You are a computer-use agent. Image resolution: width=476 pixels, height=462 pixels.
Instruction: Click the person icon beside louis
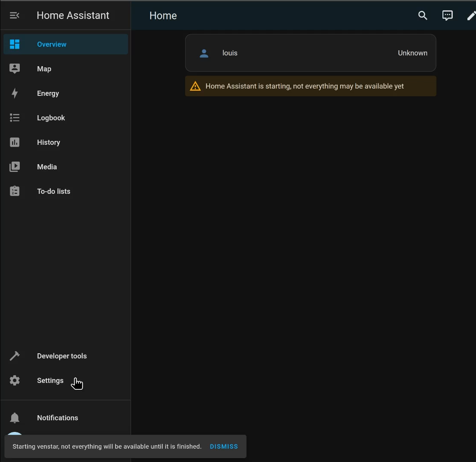204,53
